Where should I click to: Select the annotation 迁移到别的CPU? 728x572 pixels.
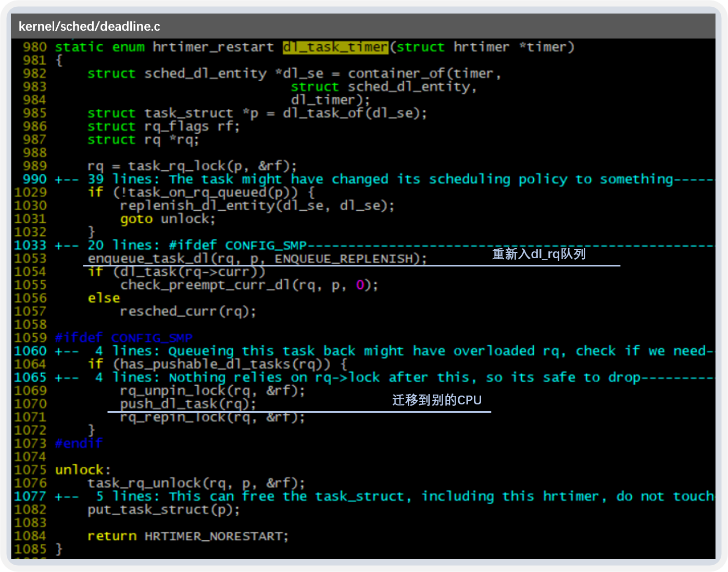(437, 400)
